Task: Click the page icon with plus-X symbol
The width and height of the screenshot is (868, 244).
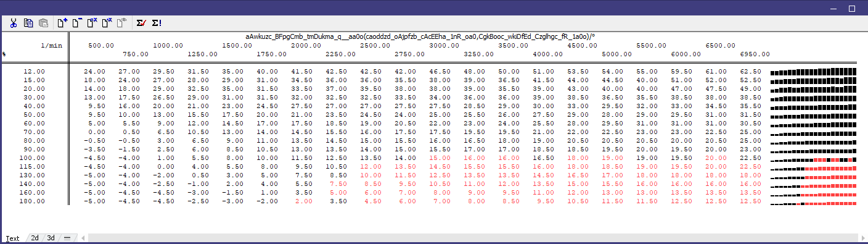Action: [x=107, y=23]
